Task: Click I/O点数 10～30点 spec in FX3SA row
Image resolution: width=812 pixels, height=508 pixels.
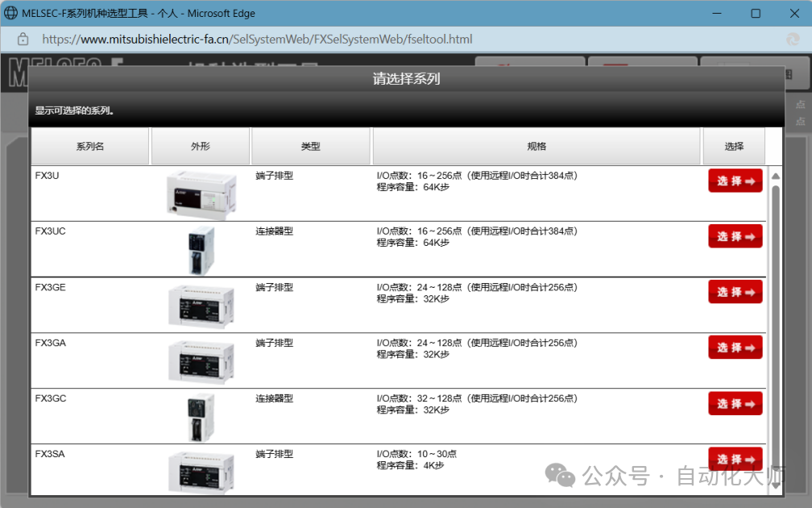Action: [416, 454]
